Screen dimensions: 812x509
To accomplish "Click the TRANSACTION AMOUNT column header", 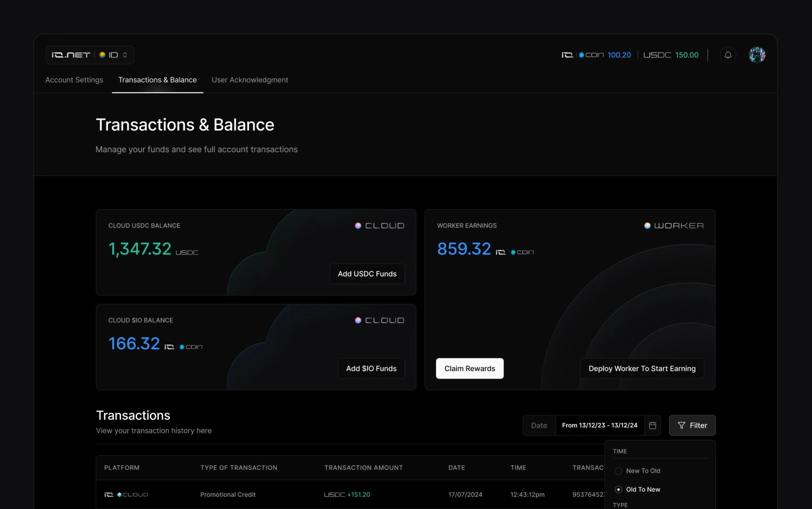I will coord(363,468).
